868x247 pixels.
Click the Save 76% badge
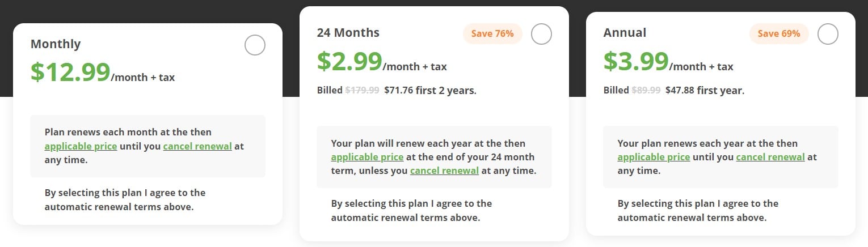point(492,34)
